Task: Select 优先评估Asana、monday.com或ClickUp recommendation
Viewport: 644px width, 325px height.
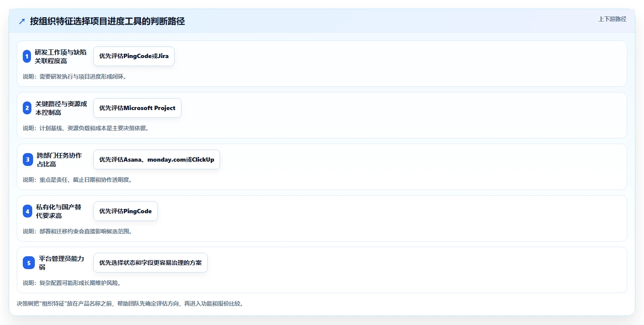Action: (x=156, y=159)
